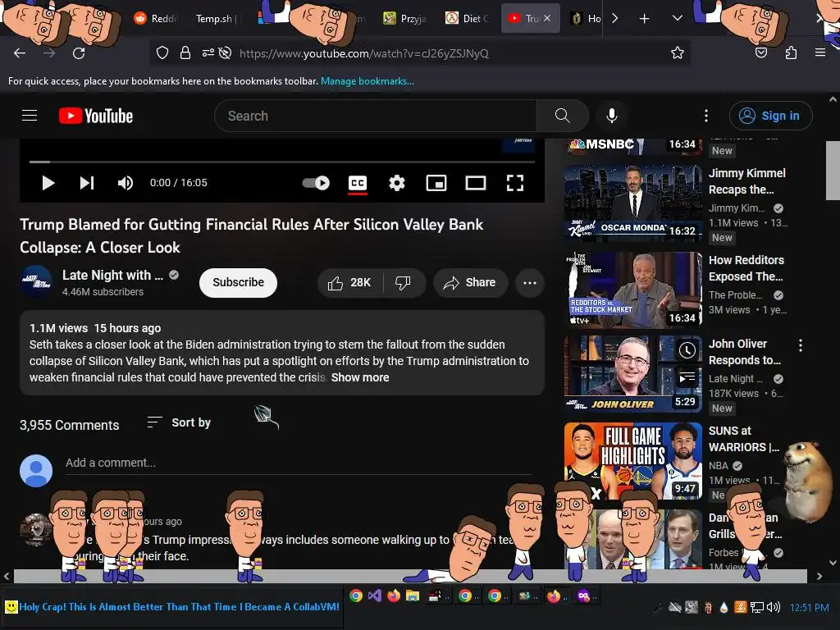
Task: Switch to Przyja tab
Action: click(x=405, y=19)
